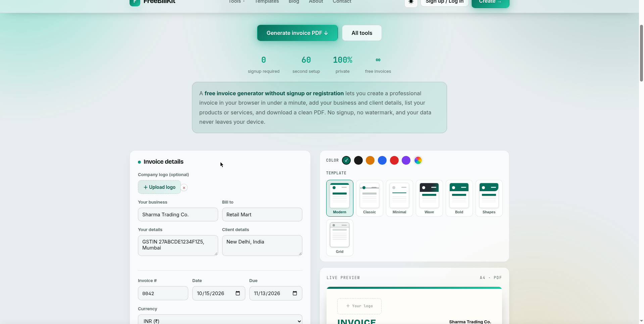Screen dimensions: 644x324
Task: Remove logo with the small x icon
Action: (x=184, y=187)
